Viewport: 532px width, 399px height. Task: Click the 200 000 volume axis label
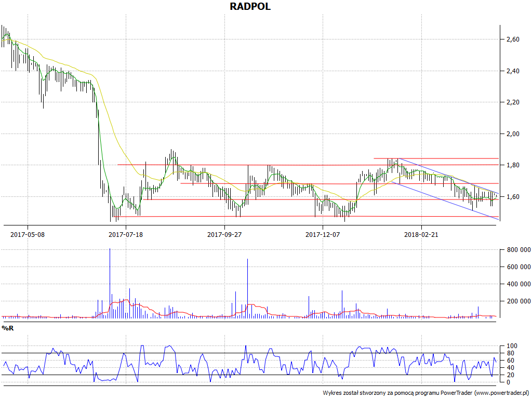pos(518,301)
